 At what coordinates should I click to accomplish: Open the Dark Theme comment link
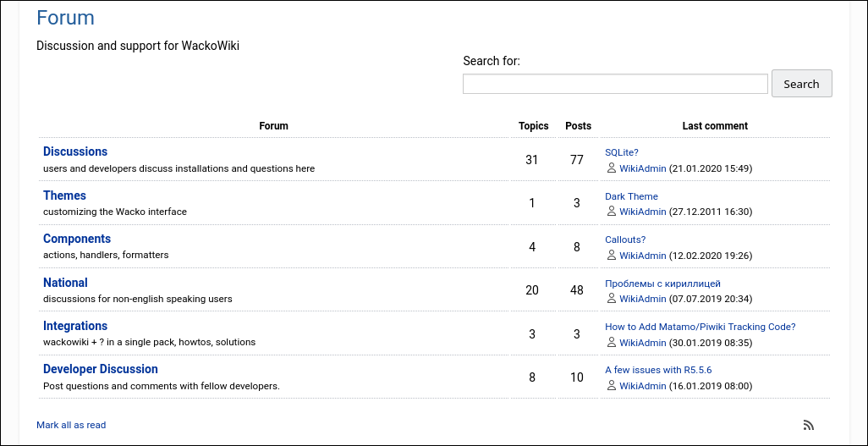[631, 196]
